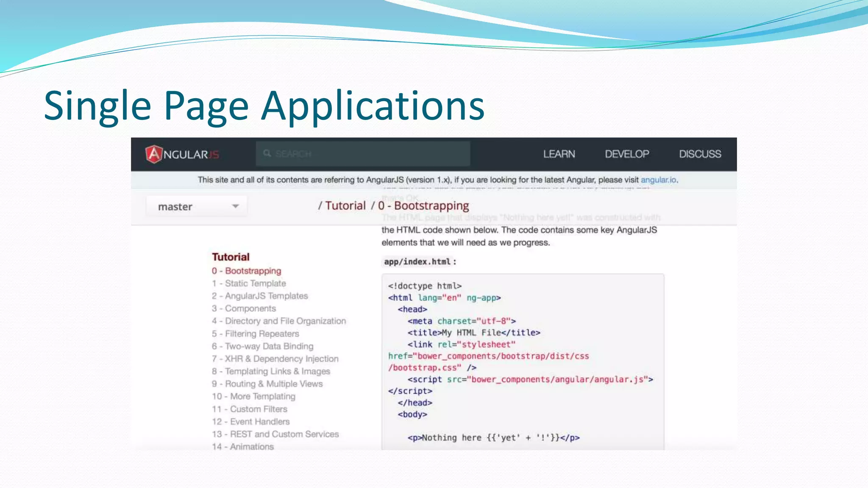Screen dimensions: 868x488
Task: Click inside the index.html code block
Action: (522, 360)
